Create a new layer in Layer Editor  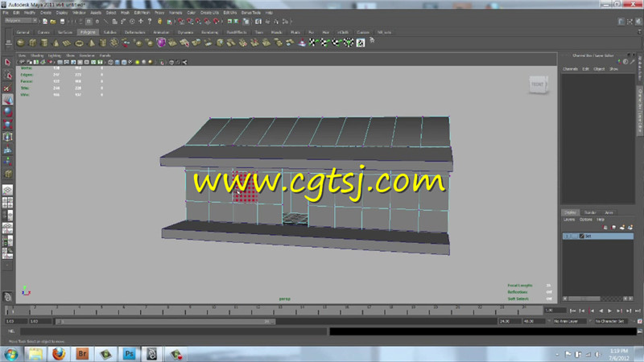click(621, 227)
